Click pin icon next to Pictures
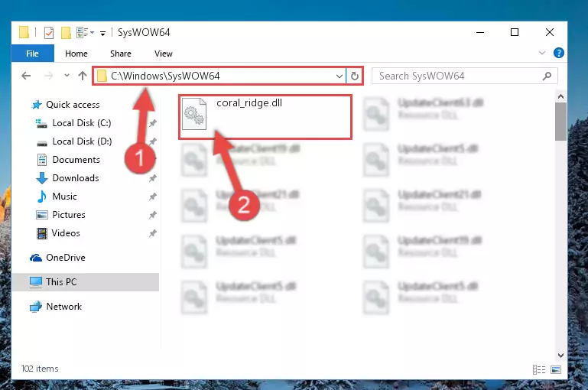The image size is (588, 390). [x=153, y=215]
